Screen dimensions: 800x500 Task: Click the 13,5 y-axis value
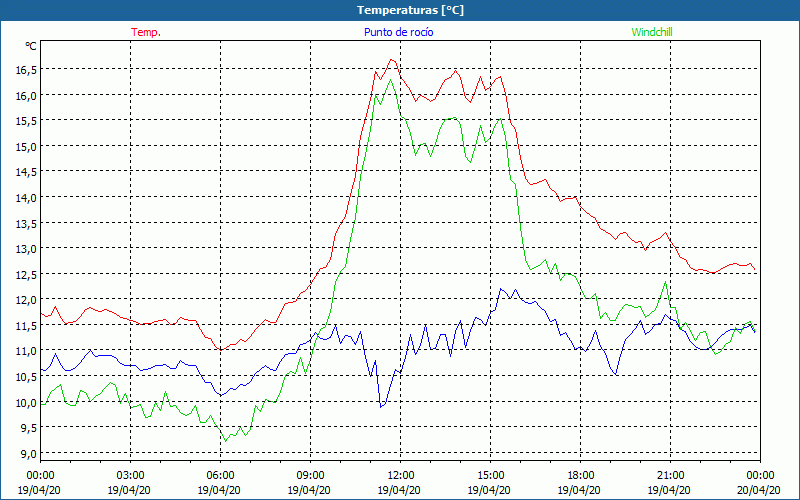(27, 223)
